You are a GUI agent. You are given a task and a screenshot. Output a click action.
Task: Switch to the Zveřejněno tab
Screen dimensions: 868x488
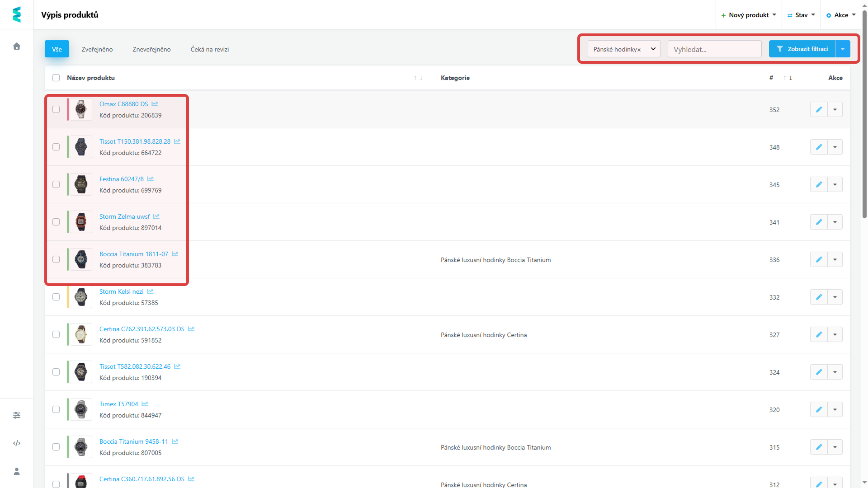tap(97, 49)
